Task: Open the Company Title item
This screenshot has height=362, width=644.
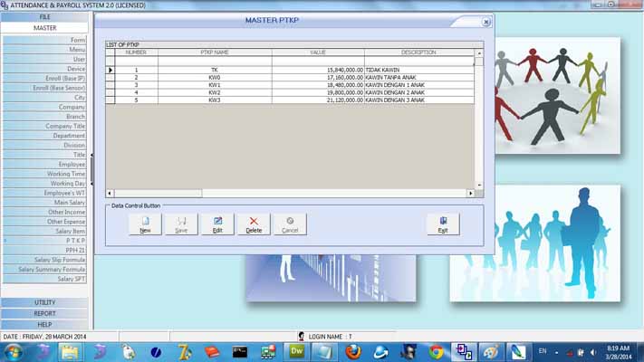Action: coord(44,126)
